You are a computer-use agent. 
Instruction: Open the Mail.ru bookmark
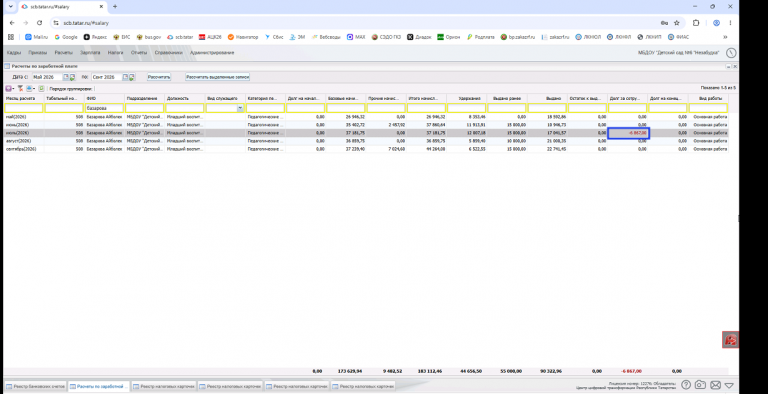coord(37,37)
